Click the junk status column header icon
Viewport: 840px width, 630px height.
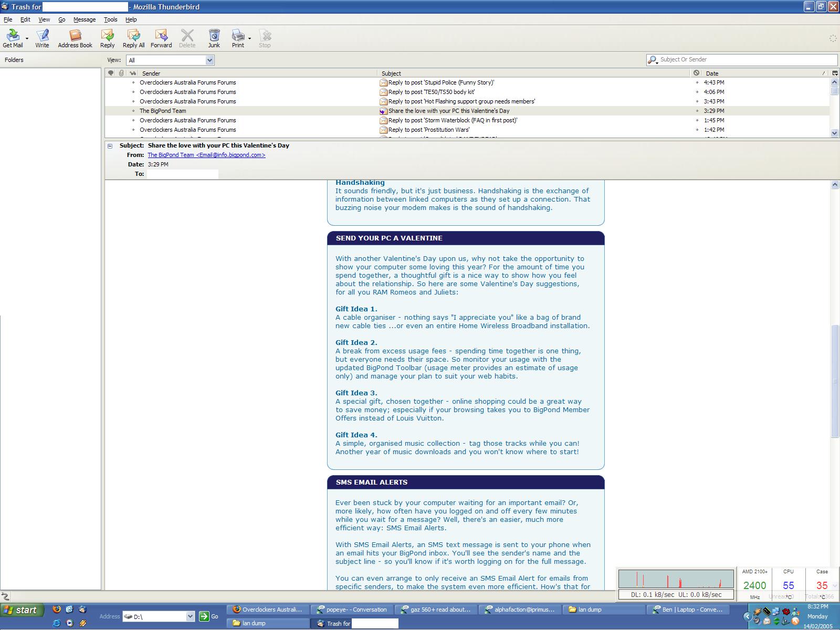pyautogui.click(x=696, y=73)
